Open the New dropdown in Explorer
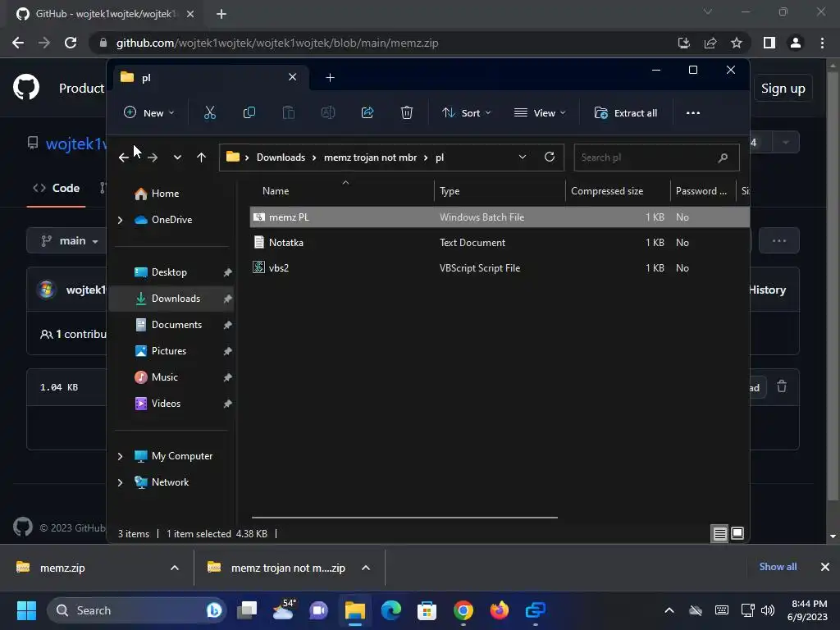 (x=149, y=113)
